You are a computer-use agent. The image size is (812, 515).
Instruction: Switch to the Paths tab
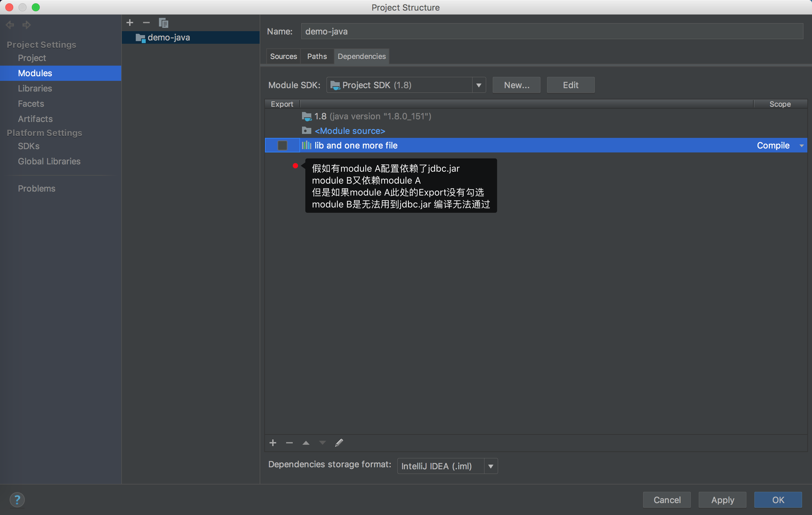point(317,56)
